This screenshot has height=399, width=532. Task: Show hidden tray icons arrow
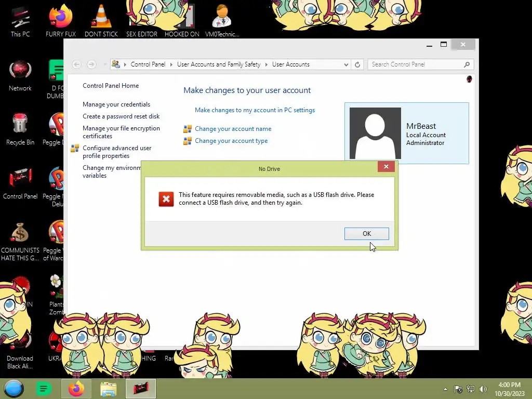(x=445, y=389)
